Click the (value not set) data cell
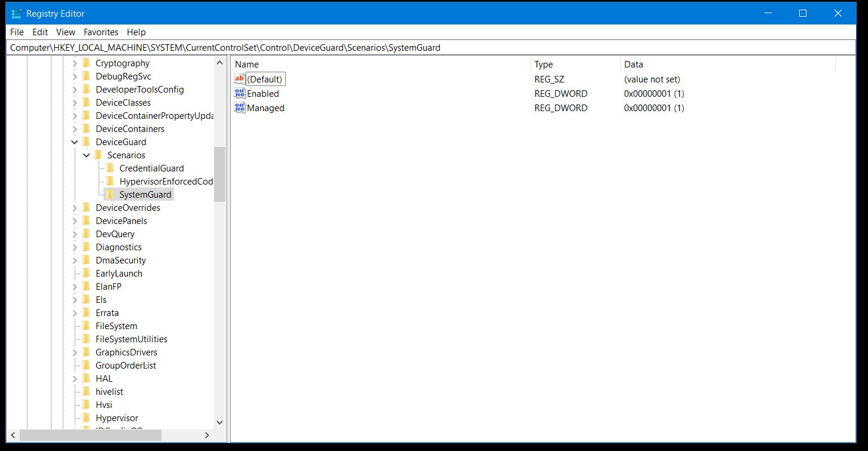Screen dimensions: 868x451 (652, 79)
